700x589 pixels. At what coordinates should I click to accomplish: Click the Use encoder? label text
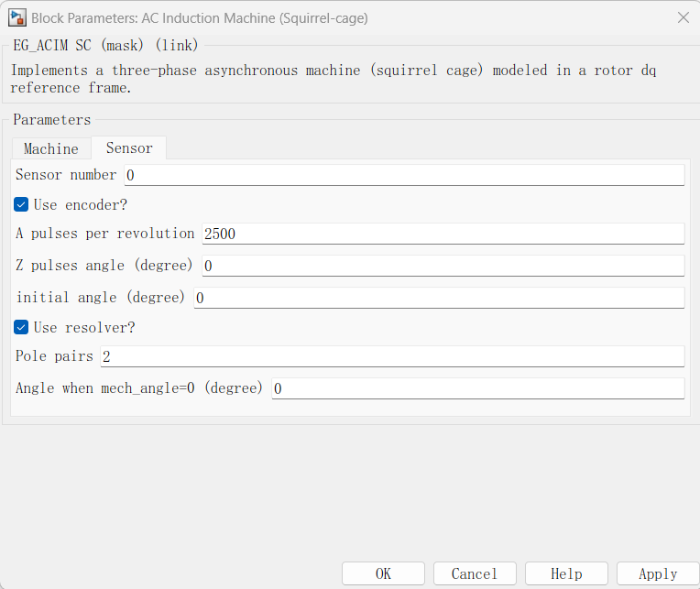[x=81, y=205]
